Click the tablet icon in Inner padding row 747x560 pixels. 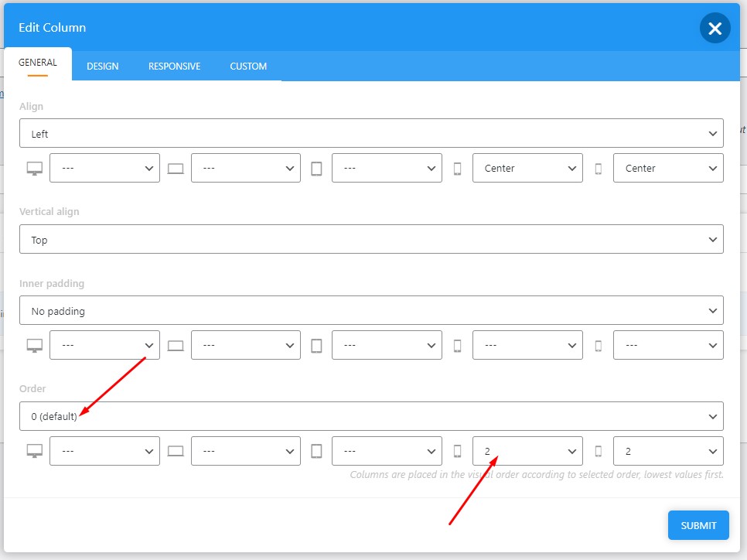point(316,346)
